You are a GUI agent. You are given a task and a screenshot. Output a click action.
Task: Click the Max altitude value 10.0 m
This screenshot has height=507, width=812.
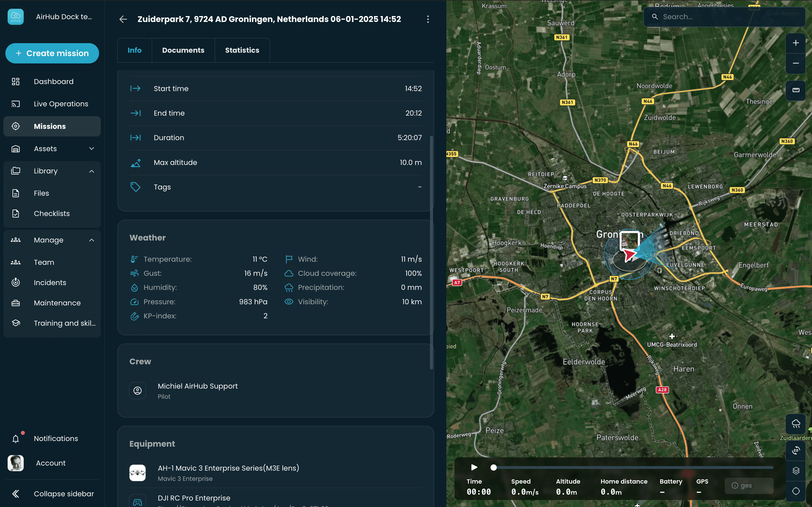411,163
